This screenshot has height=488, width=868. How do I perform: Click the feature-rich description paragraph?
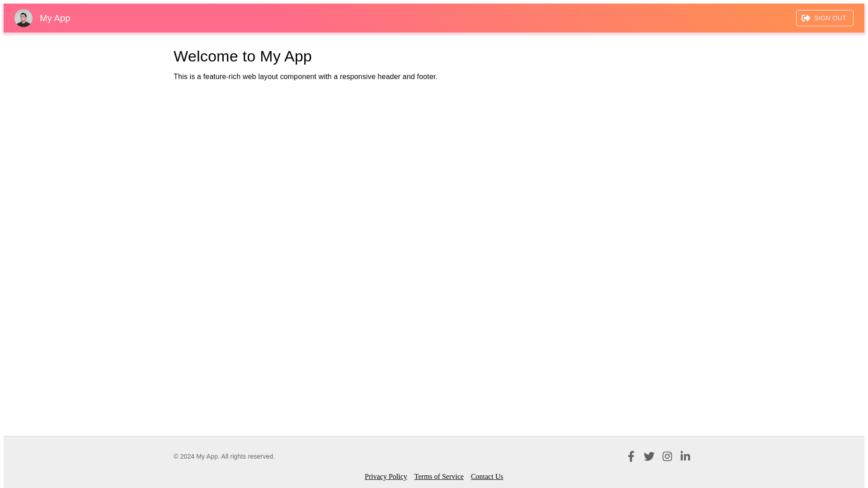click(x=305, y=77)
